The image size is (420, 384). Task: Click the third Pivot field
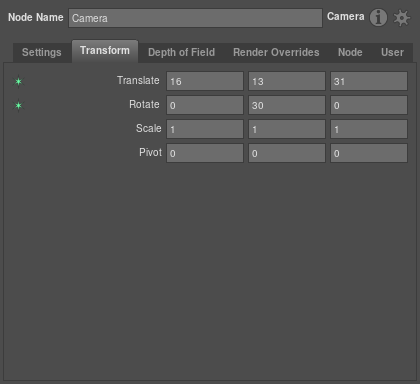point(369,153)
